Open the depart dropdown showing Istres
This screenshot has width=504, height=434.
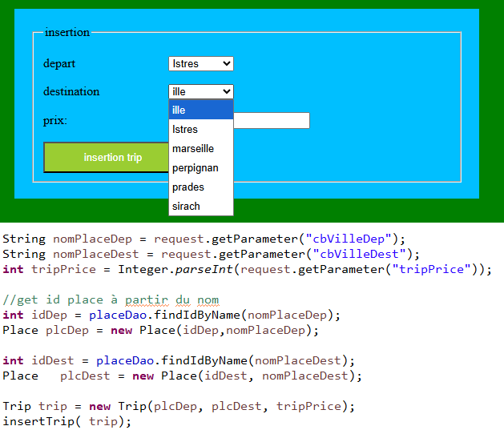[200, 63]
